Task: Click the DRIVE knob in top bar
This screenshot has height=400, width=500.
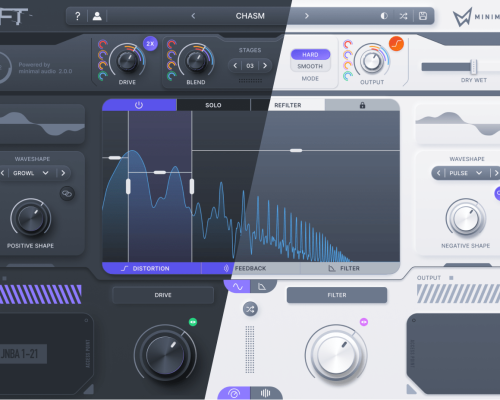Action: (x=127, y=61)
